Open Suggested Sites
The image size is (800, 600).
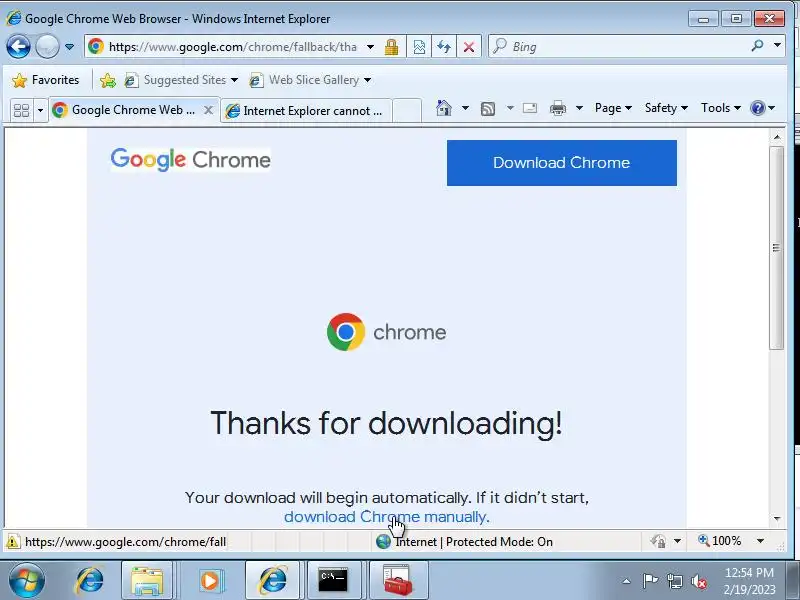coord(182,80)
